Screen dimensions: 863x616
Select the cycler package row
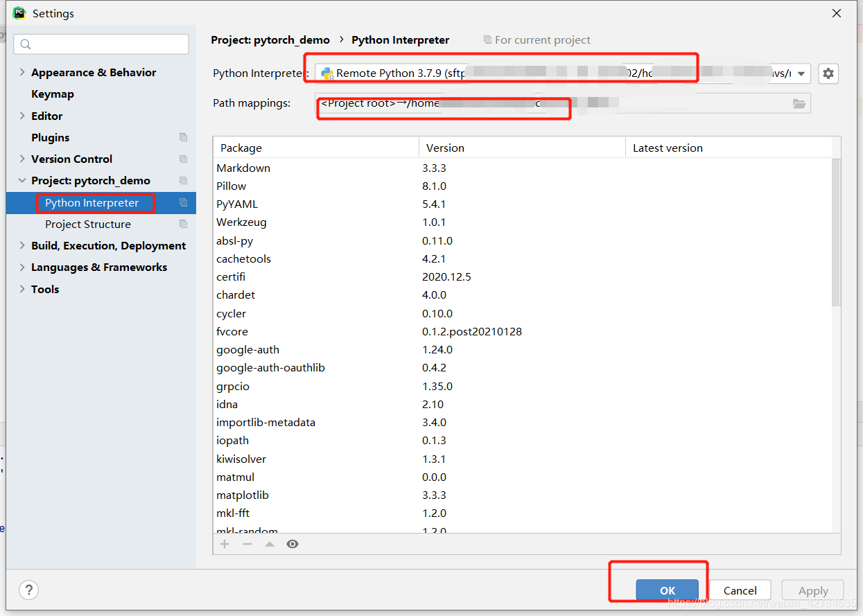(523, 313)
